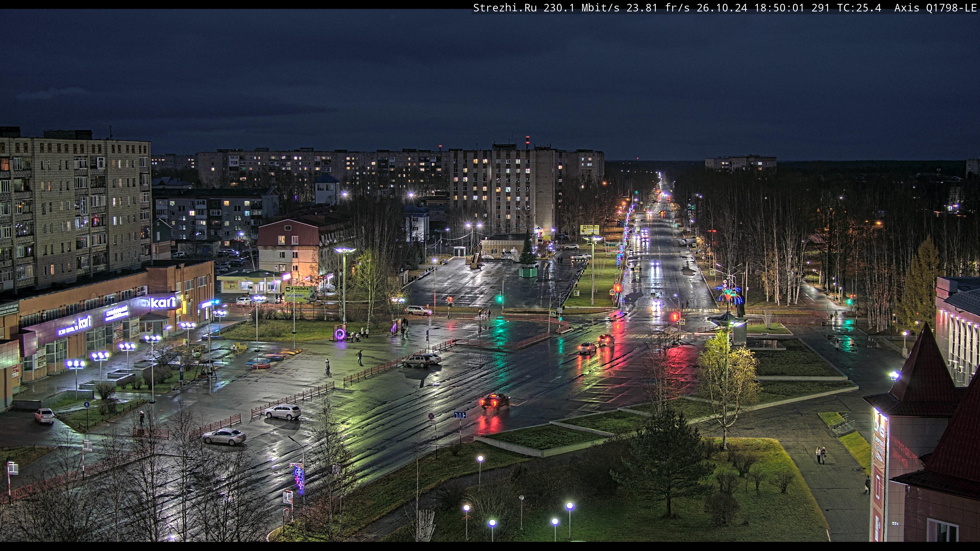The width and height of the screenshot is (980, 551).
Task: Select the 291 value in overlay
Action: [820, 8]
